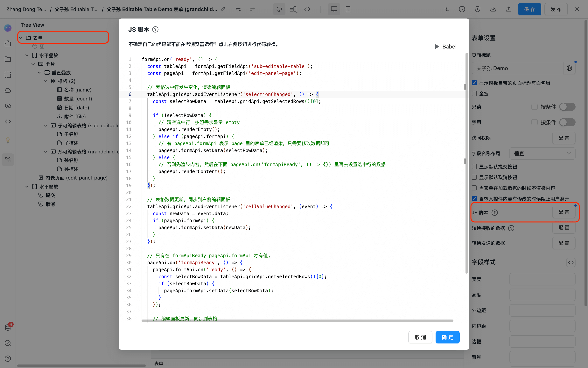
Task: Click the 发布 button
Action: [x=556, y=9]
